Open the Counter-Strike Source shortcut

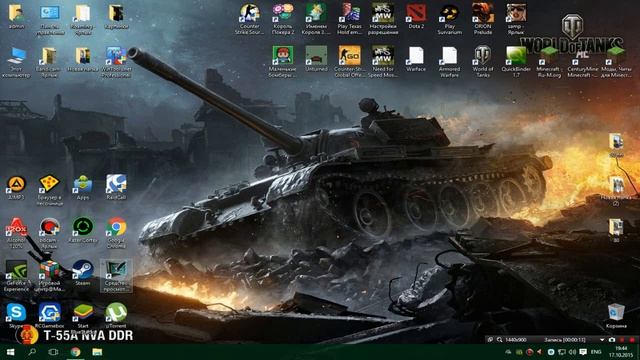(x=249, y=19)
